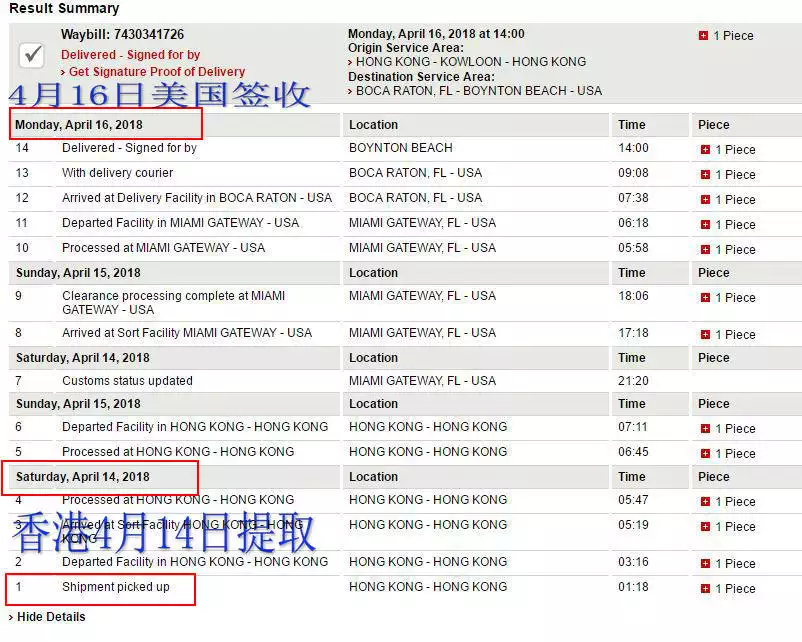Click the Time column header in the April 16 section
Image resolution: width=802 pixels, height=642 pixels.
(632, 125)
